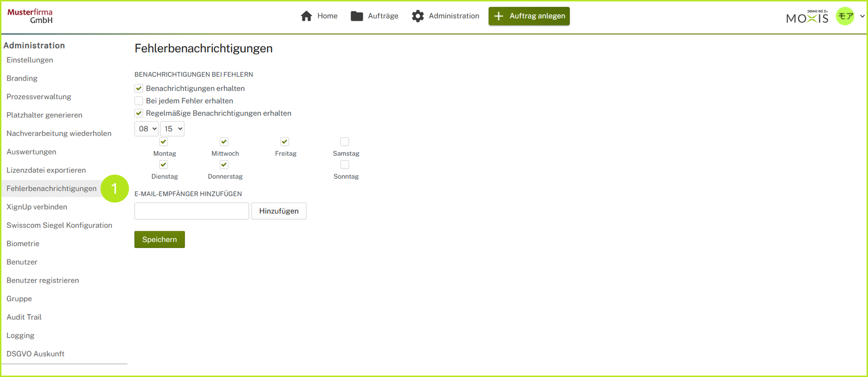Click the Musterfirma GmbH logo
Image resolution: width=868 pixels, height=377 pixels.
pos(30,16)
